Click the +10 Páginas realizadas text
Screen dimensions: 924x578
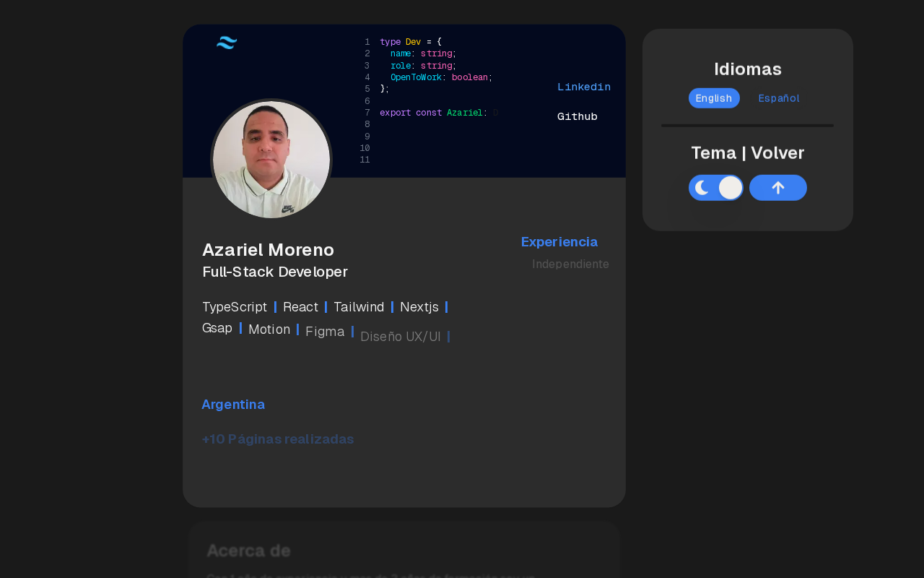pyautogui.click(x=278, y=439)
